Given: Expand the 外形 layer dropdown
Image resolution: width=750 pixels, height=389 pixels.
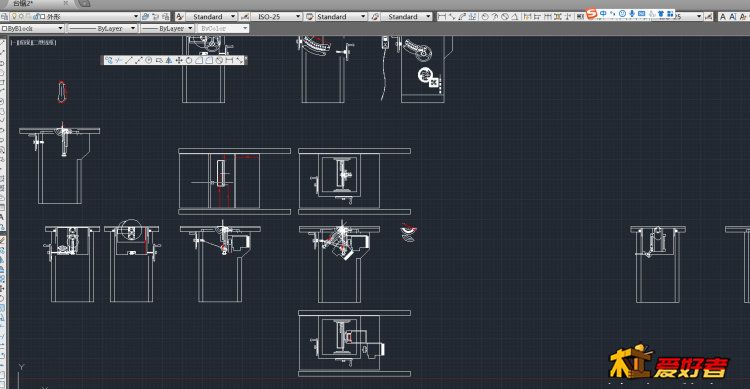Looking at the screenshot, I should pos(136,17).
